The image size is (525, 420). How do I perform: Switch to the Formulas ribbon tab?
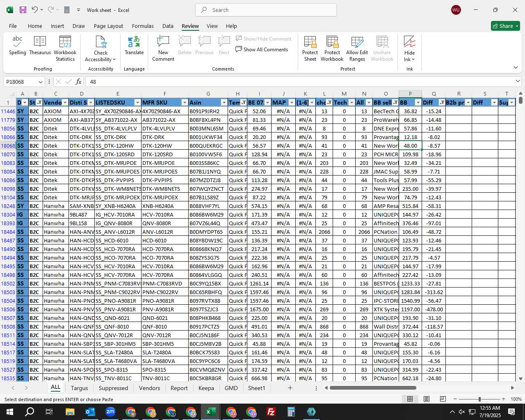pos(143,26)
